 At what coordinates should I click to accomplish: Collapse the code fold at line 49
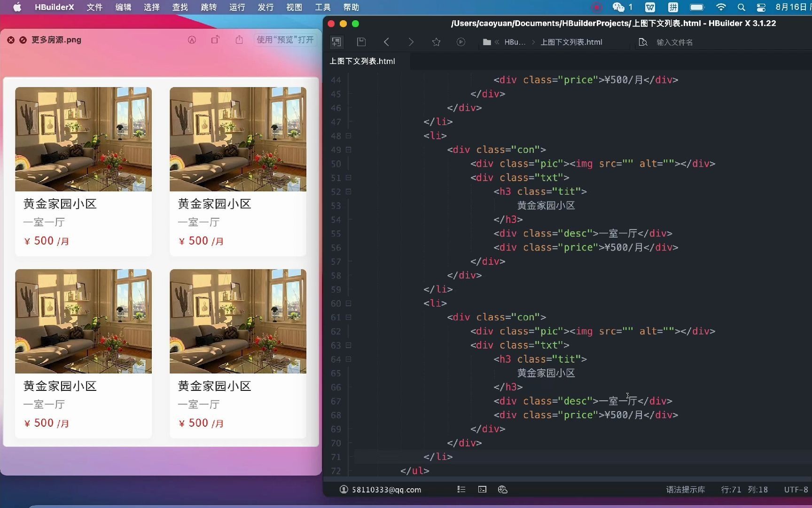349,150
